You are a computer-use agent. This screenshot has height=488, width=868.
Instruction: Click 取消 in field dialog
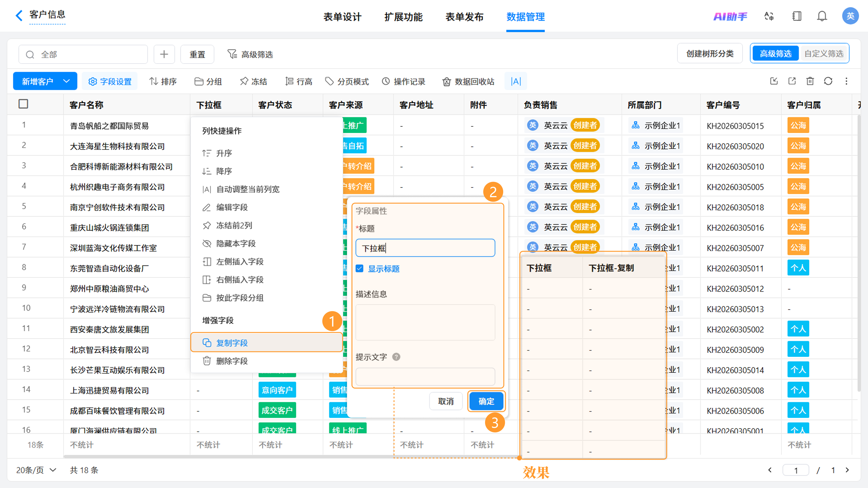[446, 401]
